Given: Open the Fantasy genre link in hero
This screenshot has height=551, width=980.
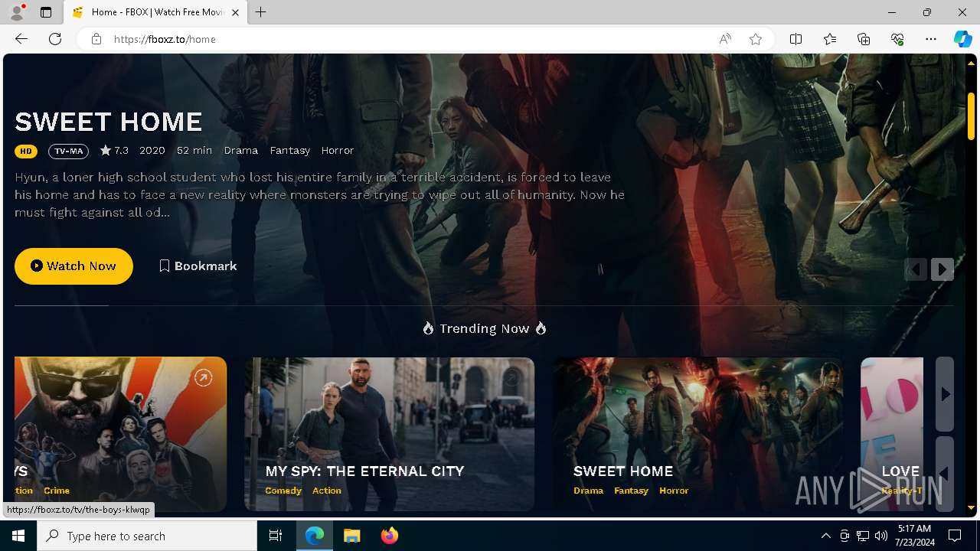Looking at the screenshot, I should click(x=290, y=151).
